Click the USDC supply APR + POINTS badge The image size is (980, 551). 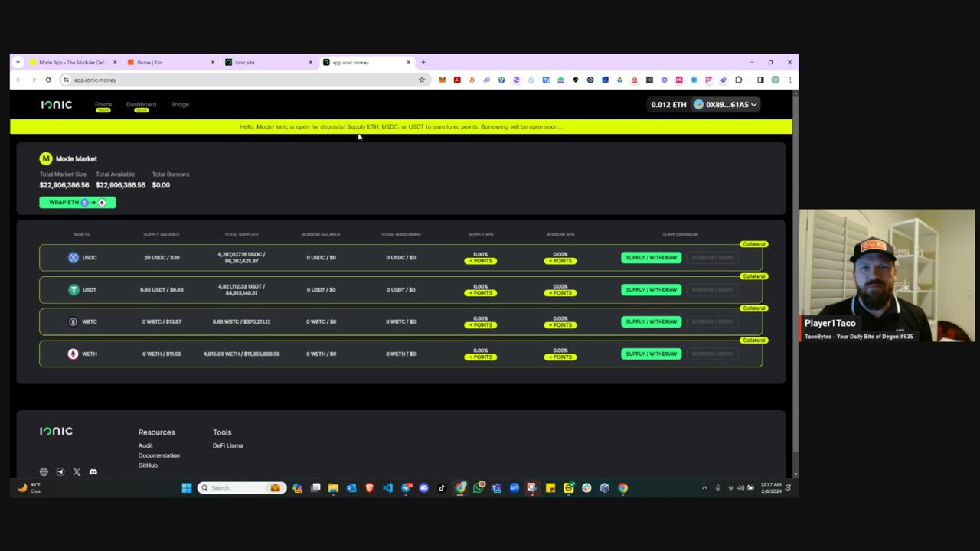[x=481, y=261]
